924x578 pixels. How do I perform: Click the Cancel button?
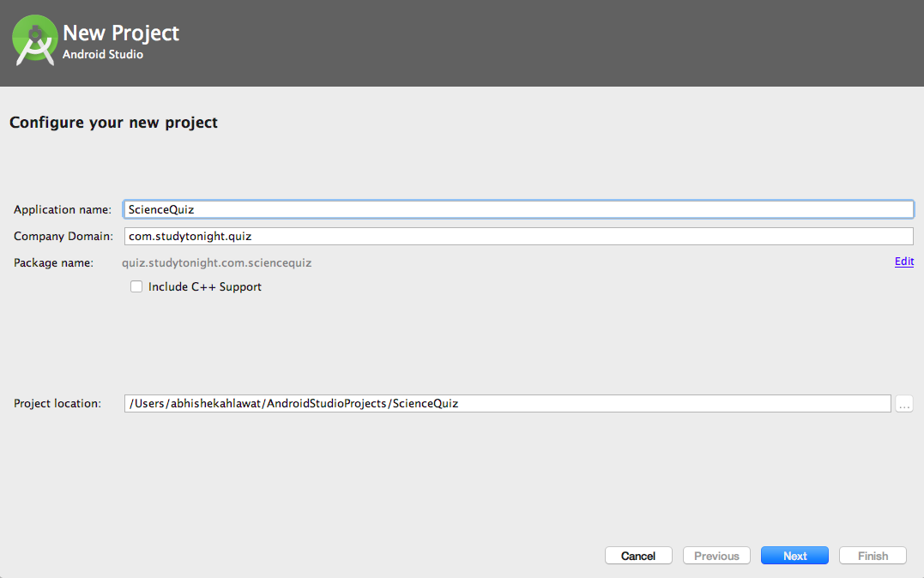click(638, 556)
